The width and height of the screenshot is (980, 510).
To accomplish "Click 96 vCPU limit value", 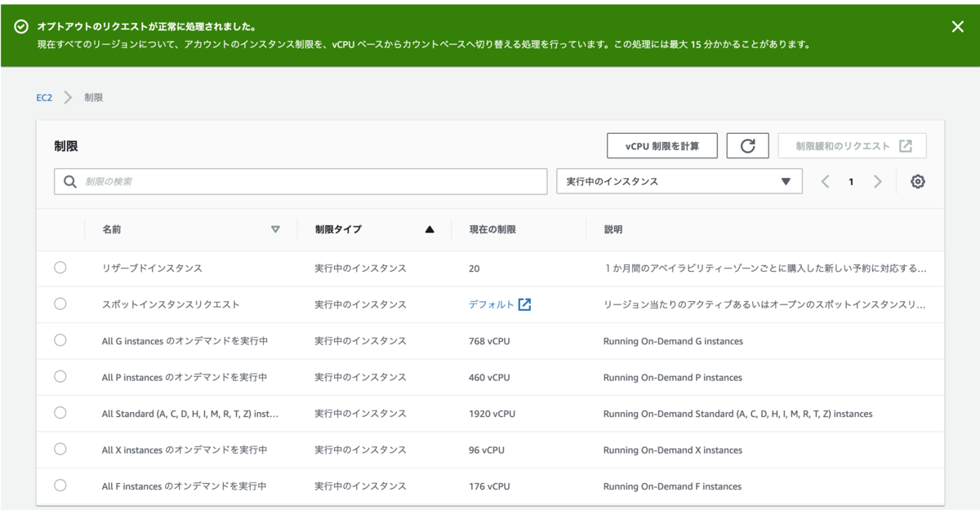I will 487,450.
